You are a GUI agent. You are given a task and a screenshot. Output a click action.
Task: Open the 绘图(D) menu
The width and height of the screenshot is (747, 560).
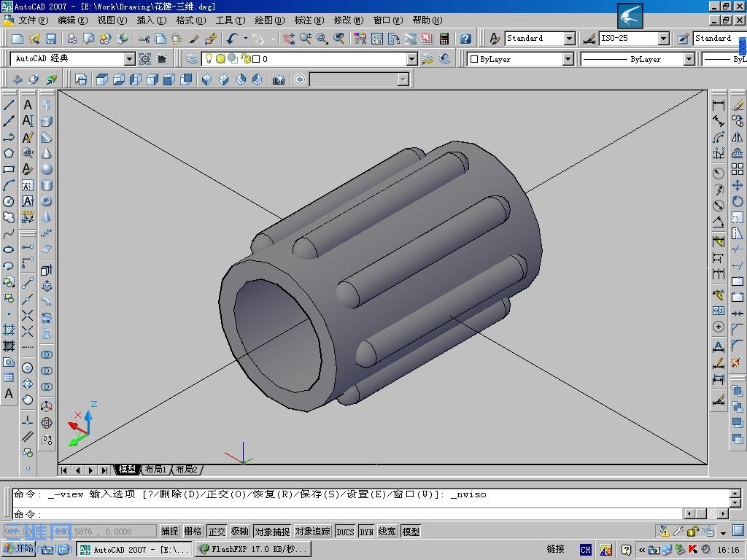[270, 20]
